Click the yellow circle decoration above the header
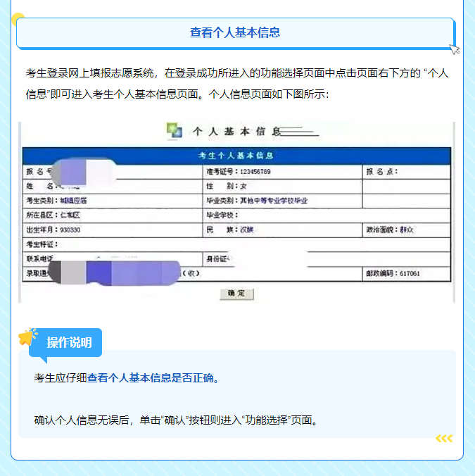The image size is (475, 476). tap(18, 19)
